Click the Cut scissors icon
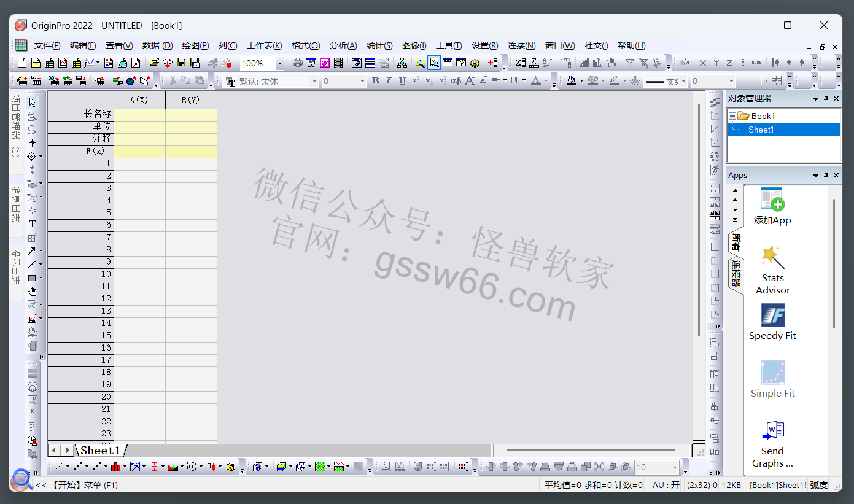The image size is (854, 504). [173, 81]
